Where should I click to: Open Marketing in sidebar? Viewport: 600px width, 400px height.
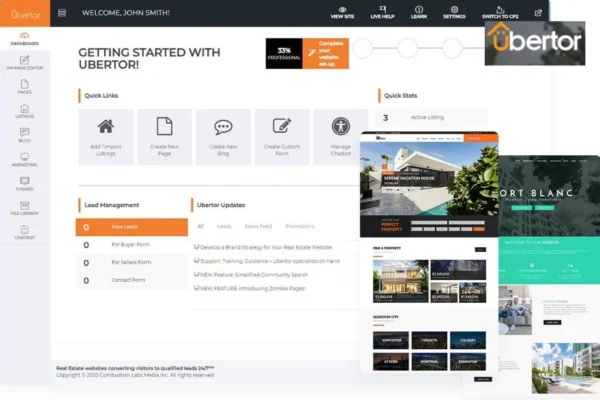tap(24, 160)
